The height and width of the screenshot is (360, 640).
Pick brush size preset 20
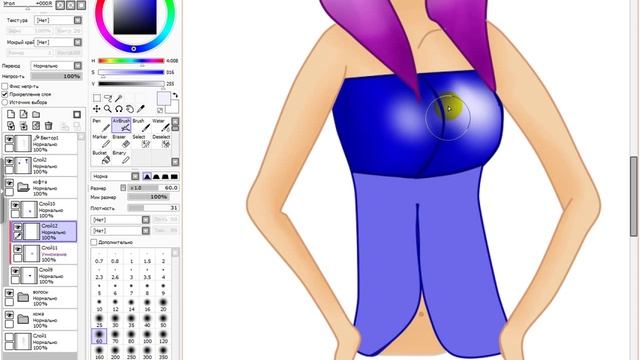tap(163, 304)
